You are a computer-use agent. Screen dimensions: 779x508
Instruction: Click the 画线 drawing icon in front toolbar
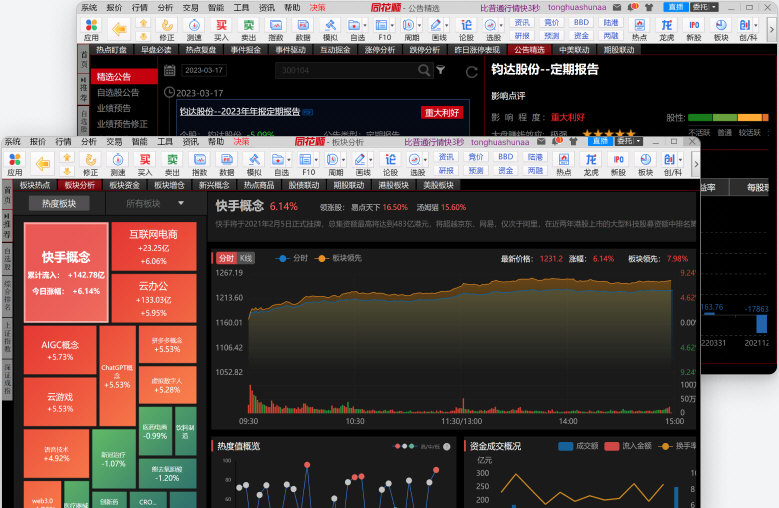click(363, 162)
